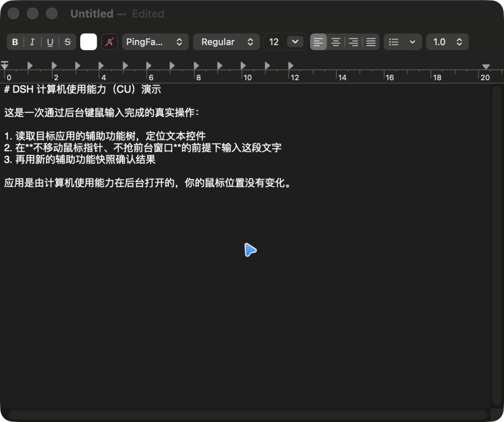Image resolution: width=504 pixels, height=422 pixels.
Task: Align text right
Action: 353,42
